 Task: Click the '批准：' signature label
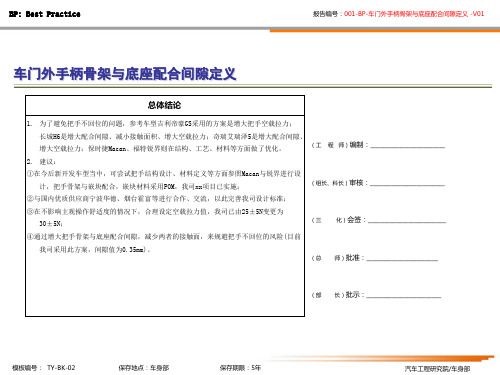pos(355,258)
